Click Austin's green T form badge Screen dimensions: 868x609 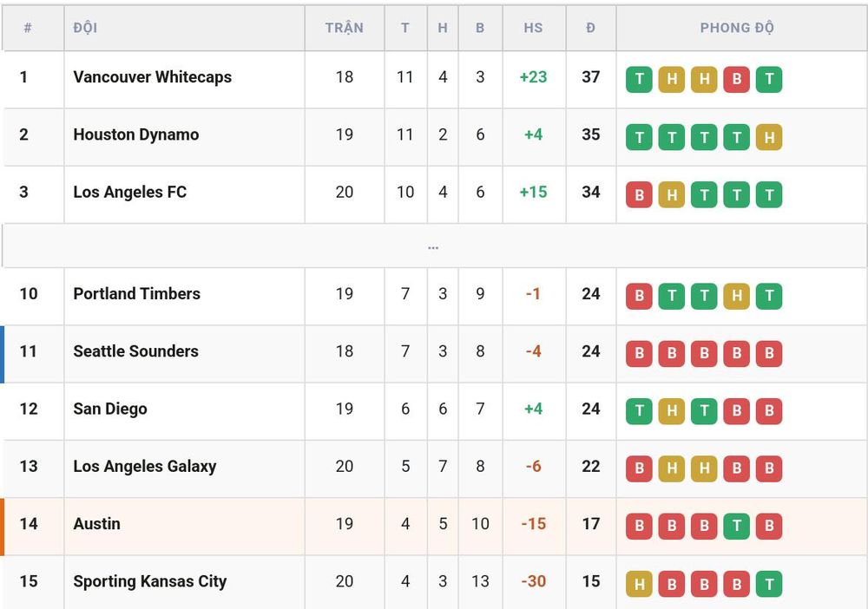(x=737, y=526)
